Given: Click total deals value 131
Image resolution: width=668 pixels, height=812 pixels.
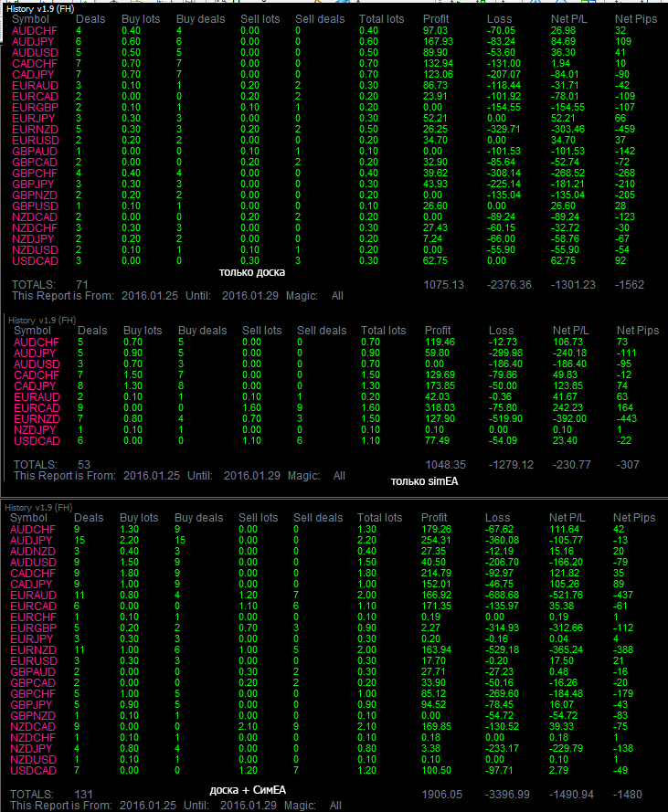Looking at the screenshot, I should coord(83,795).
